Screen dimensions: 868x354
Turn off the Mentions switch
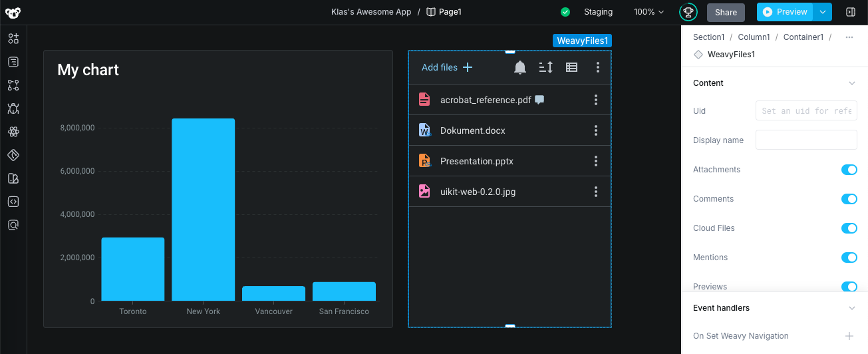849,258
